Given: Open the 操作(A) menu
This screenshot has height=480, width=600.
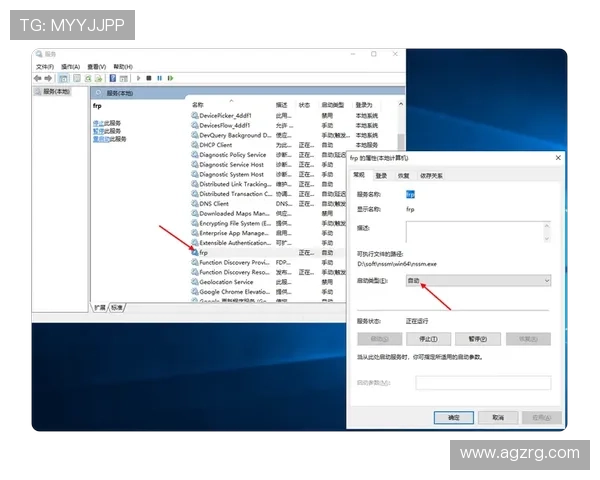Looking at the screenshot, I should (x=69, y=67).
